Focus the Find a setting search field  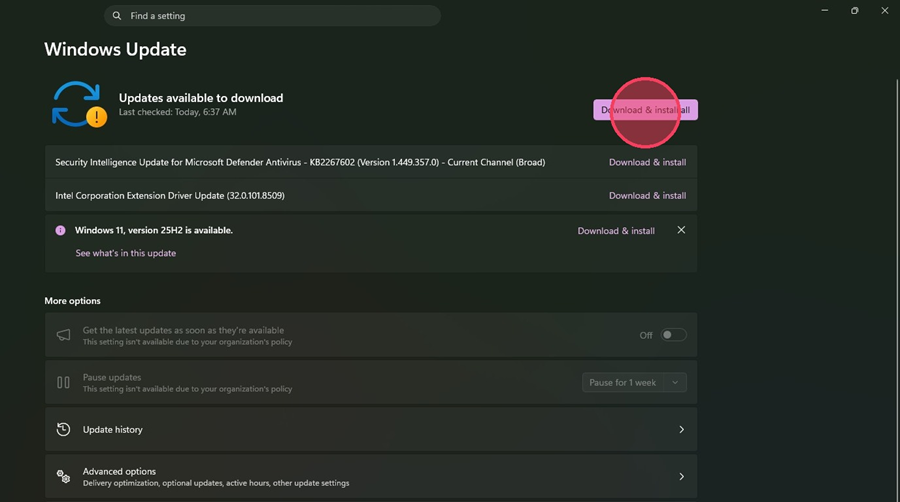(x=272, y=15)
